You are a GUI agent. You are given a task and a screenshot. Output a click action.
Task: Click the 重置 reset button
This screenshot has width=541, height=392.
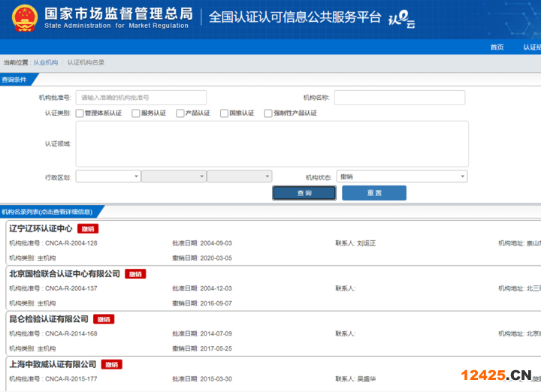pos(373,193)
